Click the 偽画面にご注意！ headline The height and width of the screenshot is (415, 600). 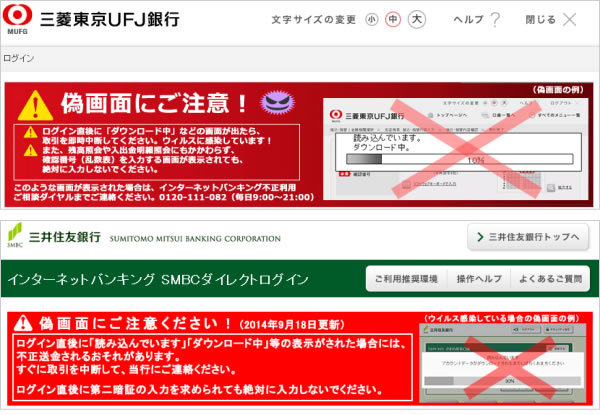154,104
